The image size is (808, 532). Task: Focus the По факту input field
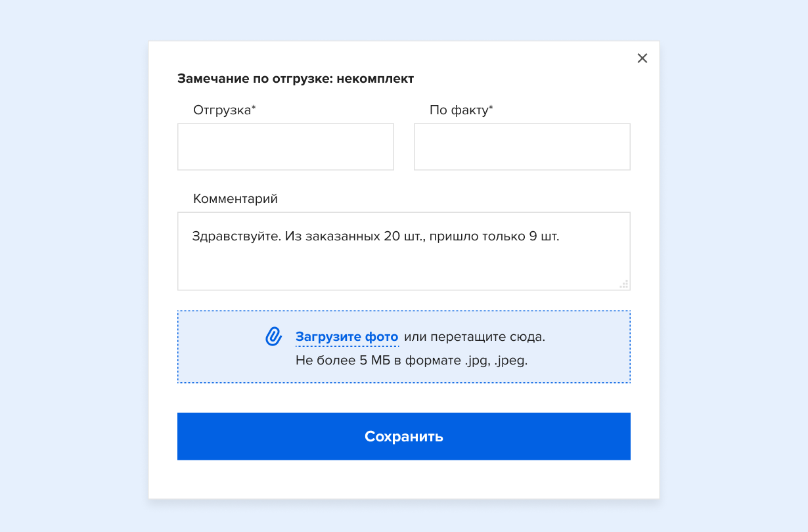[522, 146]
